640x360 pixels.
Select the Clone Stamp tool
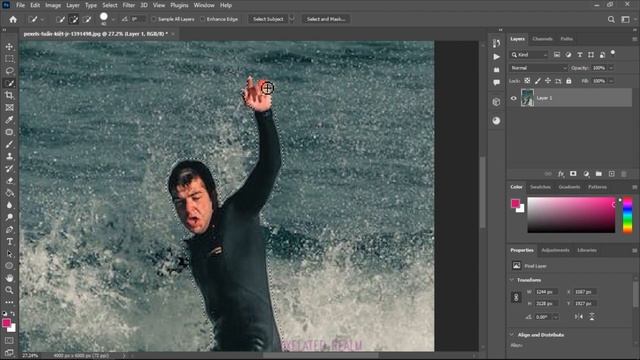(9, 156)
